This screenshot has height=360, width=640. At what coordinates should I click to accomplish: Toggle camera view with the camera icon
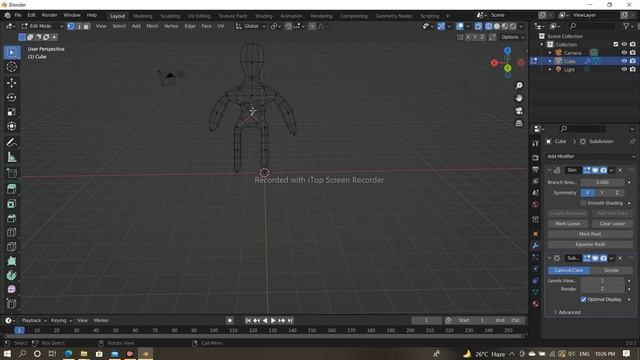point(519,111)
